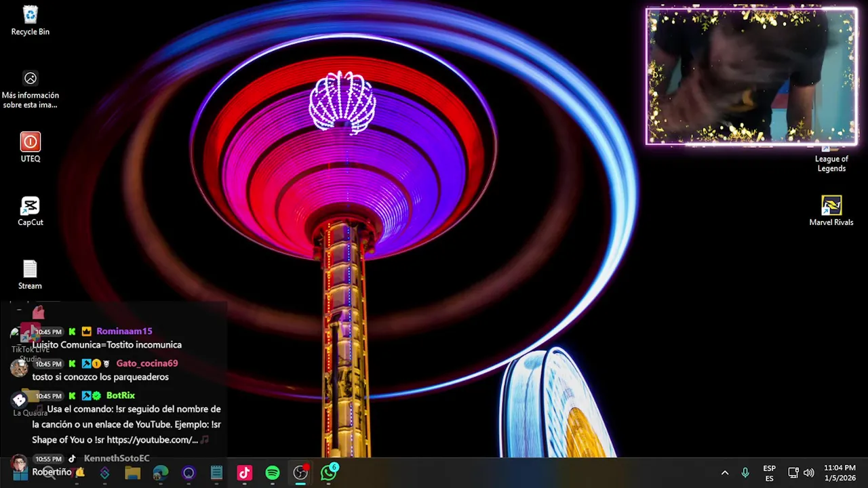Click KennethSotoEC username in chat
The image size is (868, 488).
117,459
